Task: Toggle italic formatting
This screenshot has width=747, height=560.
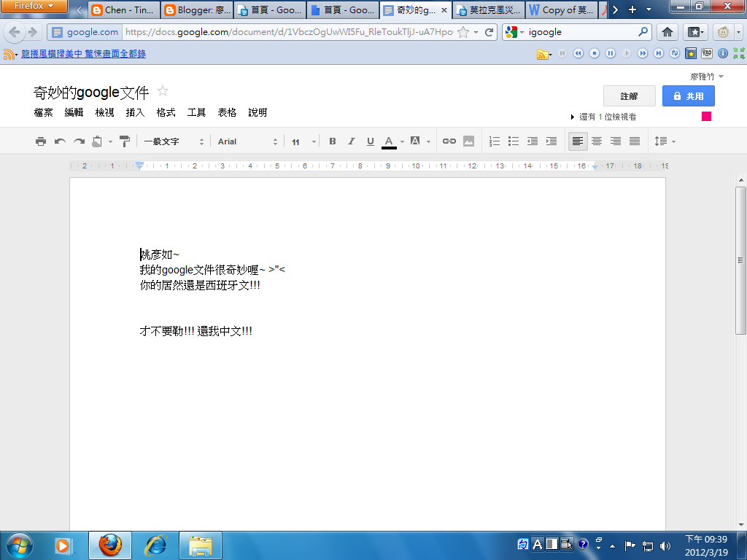Action: 352,141
